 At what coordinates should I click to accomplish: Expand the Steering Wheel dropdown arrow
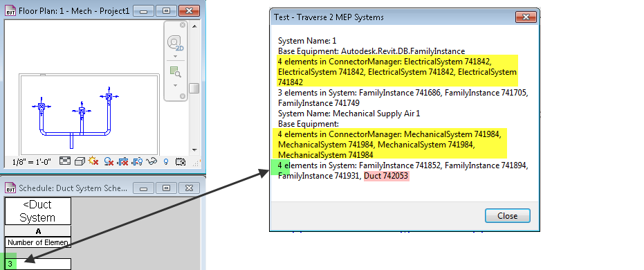coord(176,56)
